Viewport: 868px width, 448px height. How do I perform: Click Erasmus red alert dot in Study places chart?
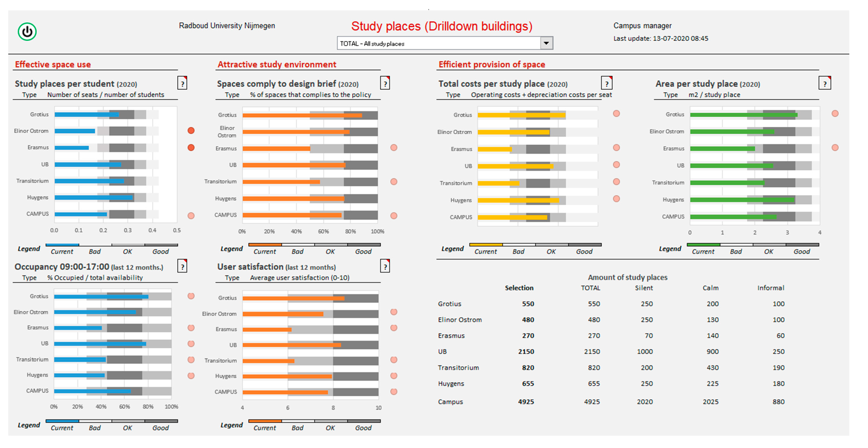pyautogui.click(x=191, y=147)
